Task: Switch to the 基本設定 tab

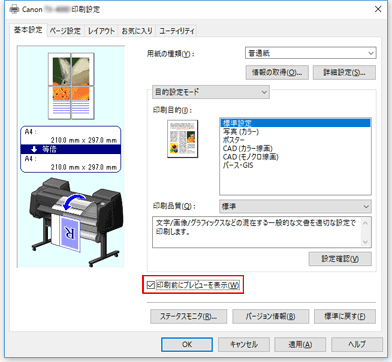Action: coord(28,30)
